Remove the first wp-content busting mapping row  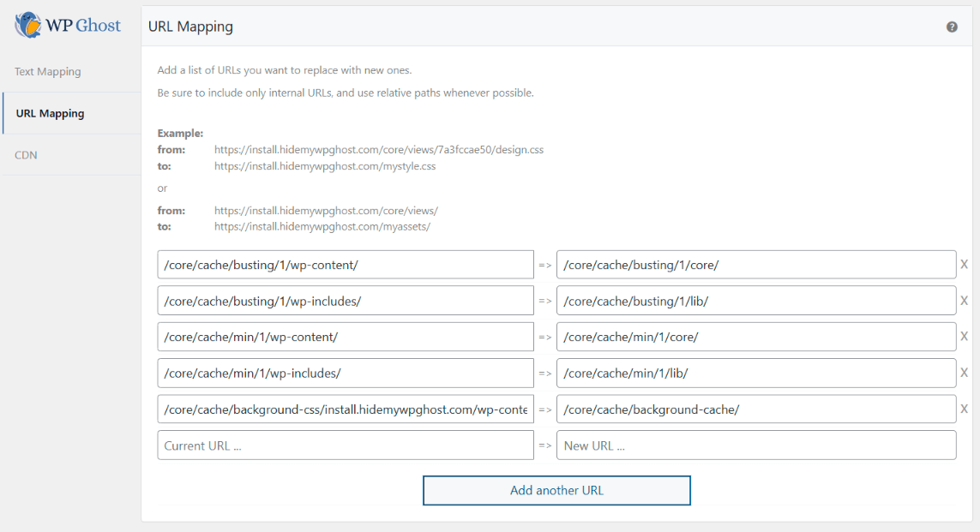tap(964, 264)
